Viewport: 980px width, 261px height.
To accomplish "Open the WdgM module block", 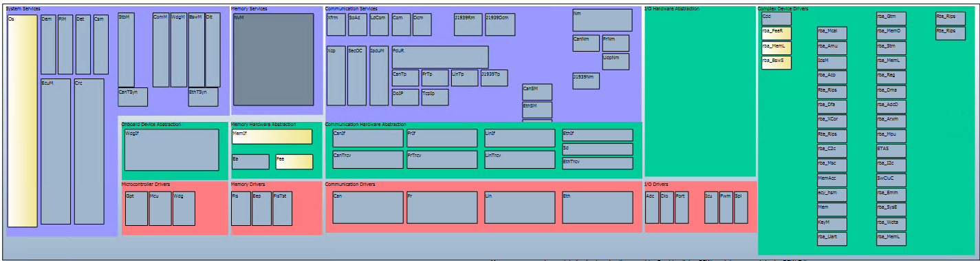I will (x=179, y=50).
